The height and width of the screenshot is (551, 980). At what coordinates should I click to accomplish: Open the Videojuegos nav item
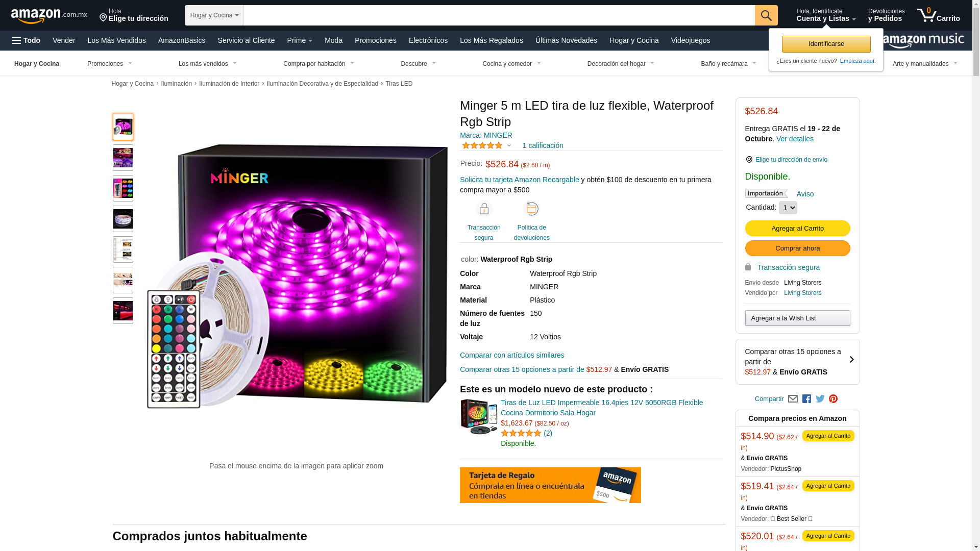pos(690,40)
